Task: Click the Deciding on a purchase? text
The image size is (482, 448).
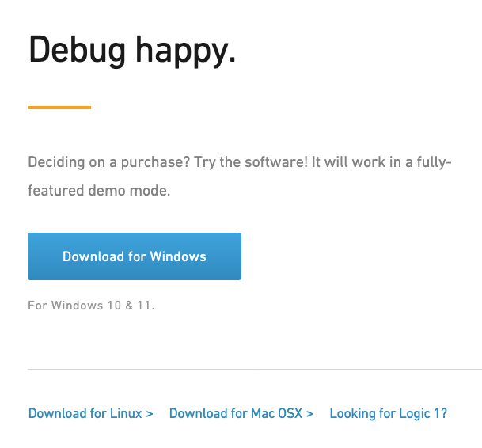Action: point(109,162)
